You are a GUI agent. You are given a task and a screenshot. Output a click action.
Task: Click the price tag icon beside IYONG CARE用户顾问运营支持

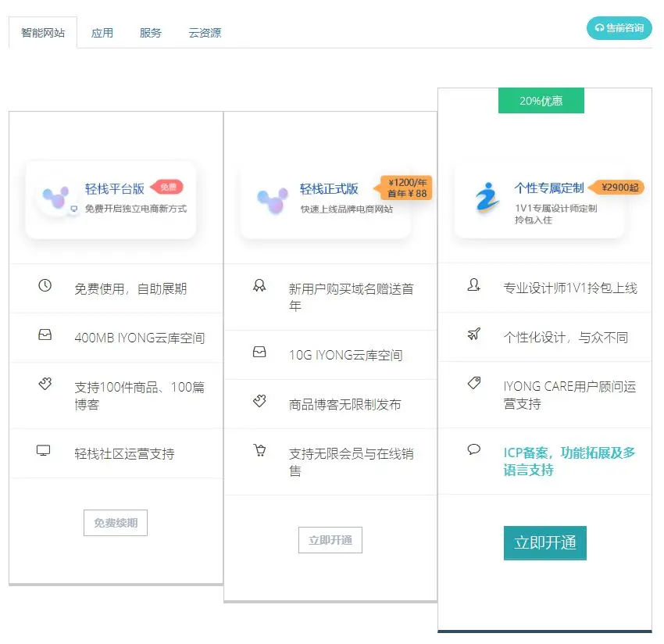tap(473, 383)
